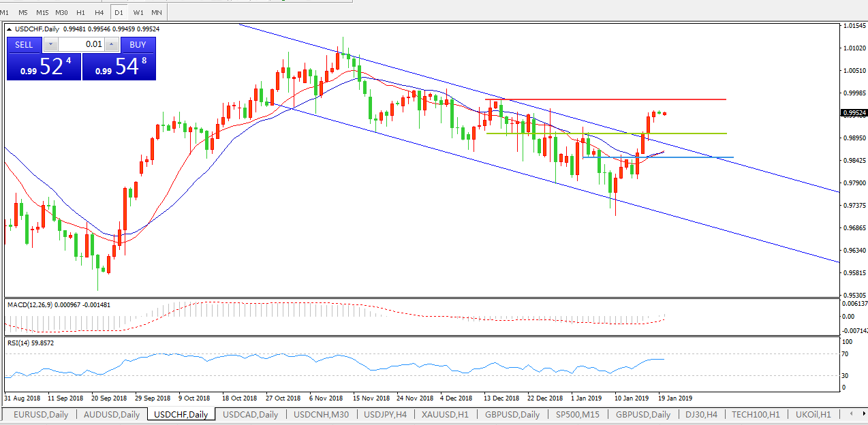
Task: Switch to the XAUUSD,H1 chart tab
Action: coord(446,414)
